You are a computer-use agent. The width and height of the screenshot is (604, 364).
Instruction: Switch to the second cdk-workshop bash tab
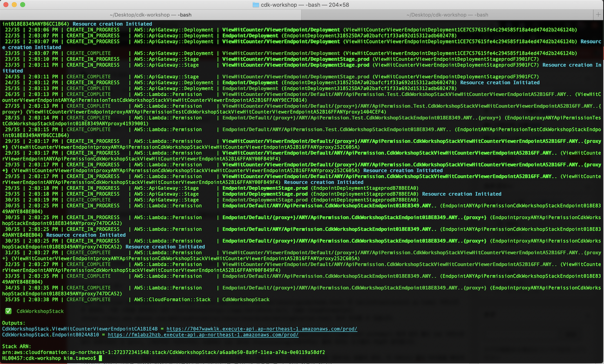click(447, 15)
